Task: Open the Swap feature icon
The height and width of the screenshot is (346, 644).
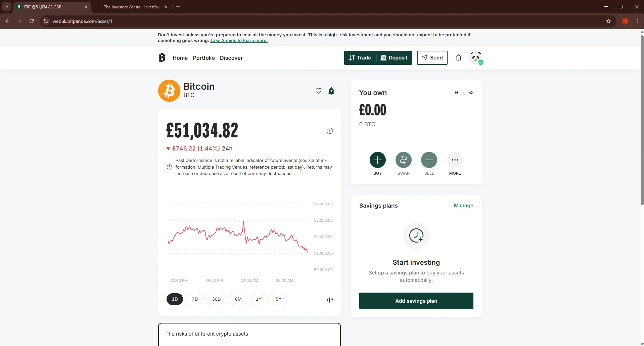Action: 403,160
